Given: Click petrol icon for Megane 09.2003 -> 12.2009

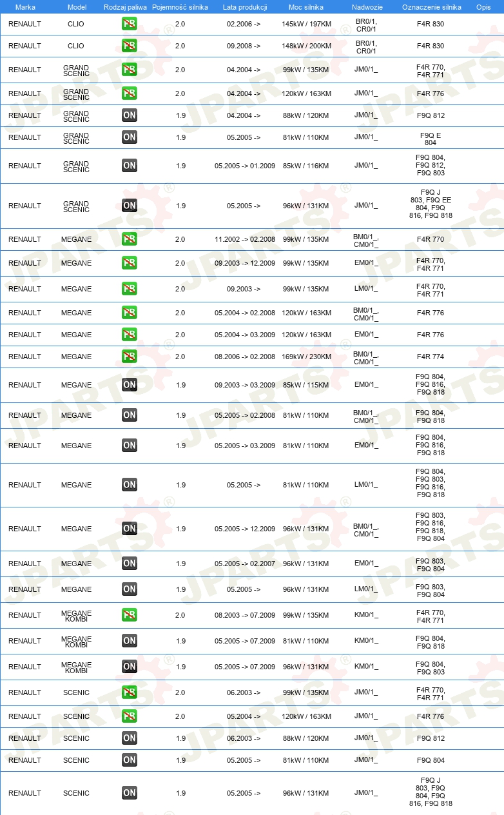Looking at the screenshot, I should tap(129, 263).
